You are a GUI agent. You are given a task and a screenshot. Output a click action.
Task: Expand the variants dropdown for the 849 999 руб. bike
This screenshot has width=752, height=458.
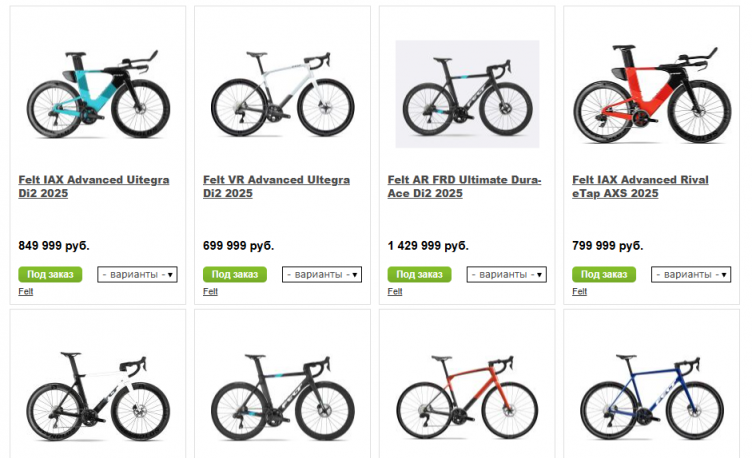(137, 274)
